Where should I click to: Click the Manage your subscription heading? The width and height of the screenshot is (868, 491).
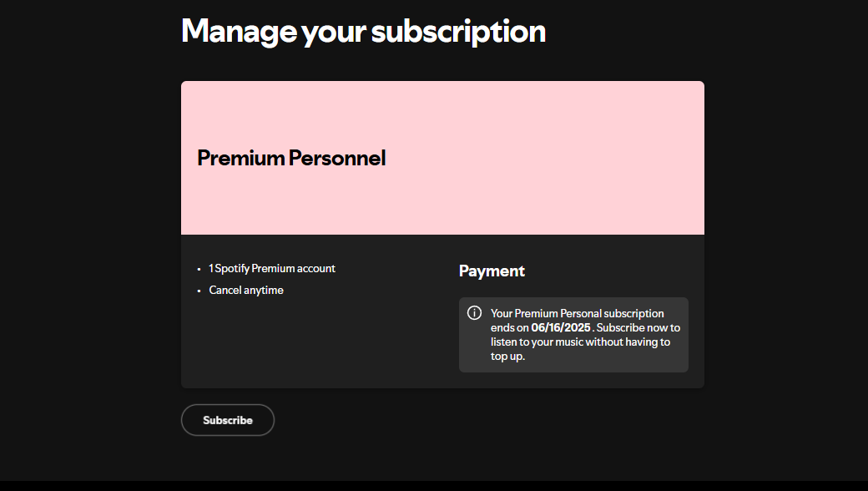(x=363, y=32)
